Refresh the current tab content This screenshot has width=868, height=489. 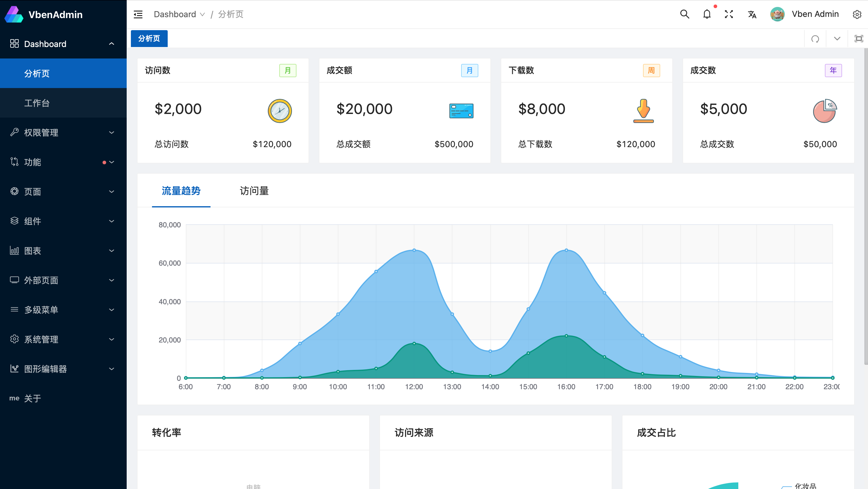point(815,38)
